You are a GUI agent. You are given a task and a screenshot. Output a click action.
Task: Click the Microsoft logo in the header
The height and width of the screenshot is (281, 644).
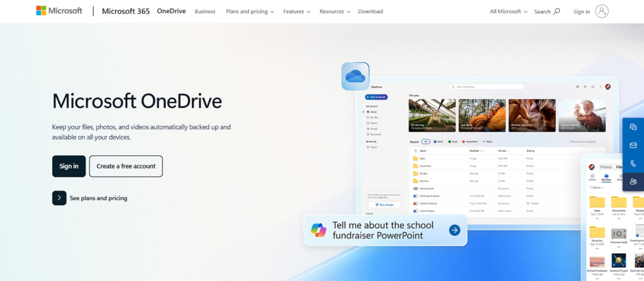point(59,11)
